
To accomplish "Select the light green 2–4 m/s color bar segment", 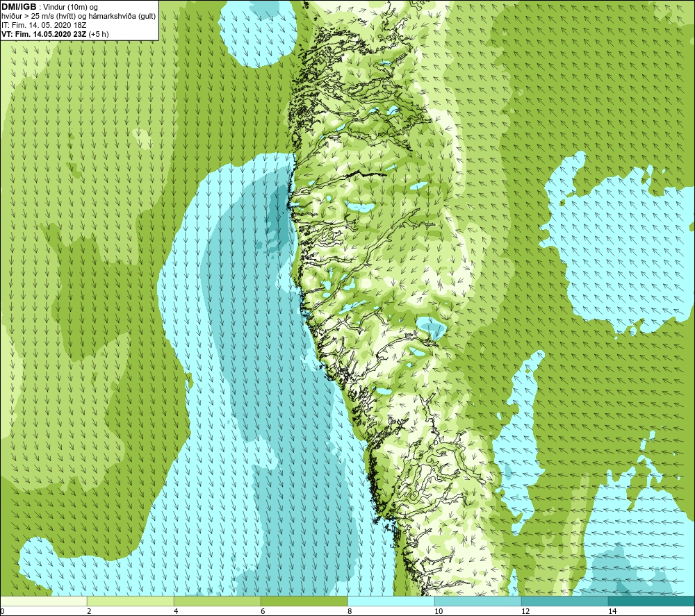I will (131, 601).
